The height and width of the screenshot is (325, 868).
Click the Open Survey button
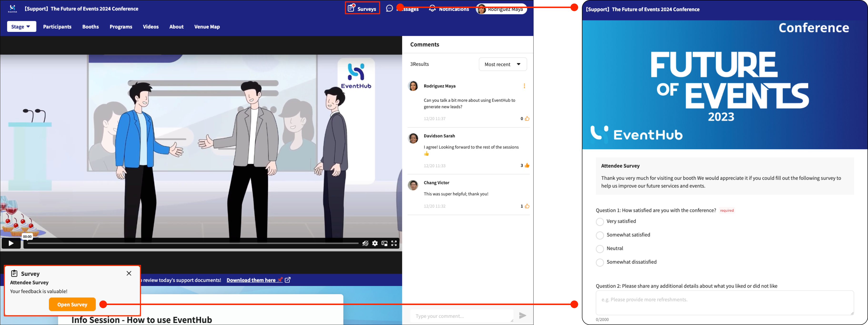(x=72, y=305)
